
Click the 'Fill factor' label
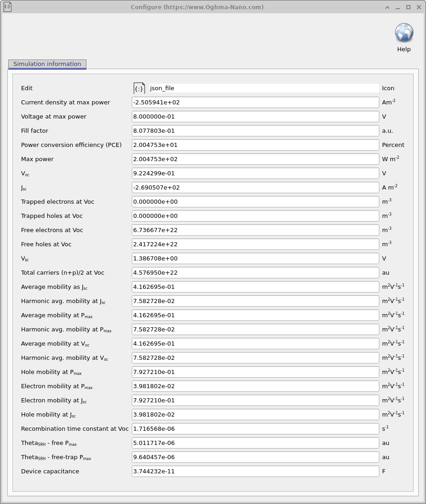[34, 130]
